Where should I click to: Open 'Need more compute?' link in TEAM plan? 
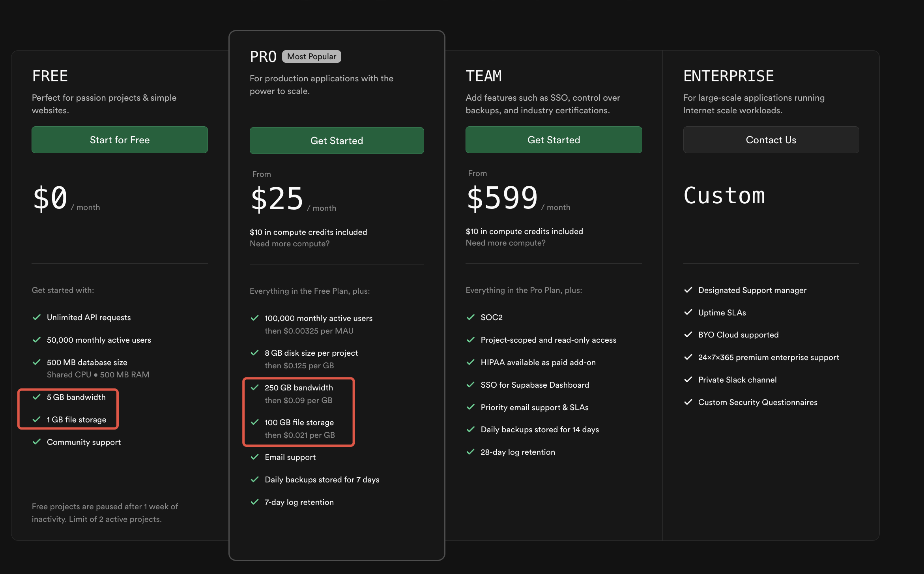click(505, 243)
